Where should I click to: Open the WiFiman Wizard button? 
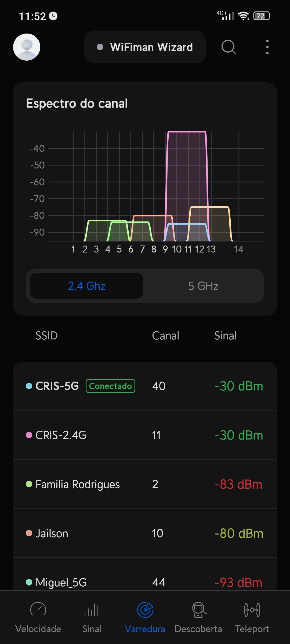[x=145, y=47]
